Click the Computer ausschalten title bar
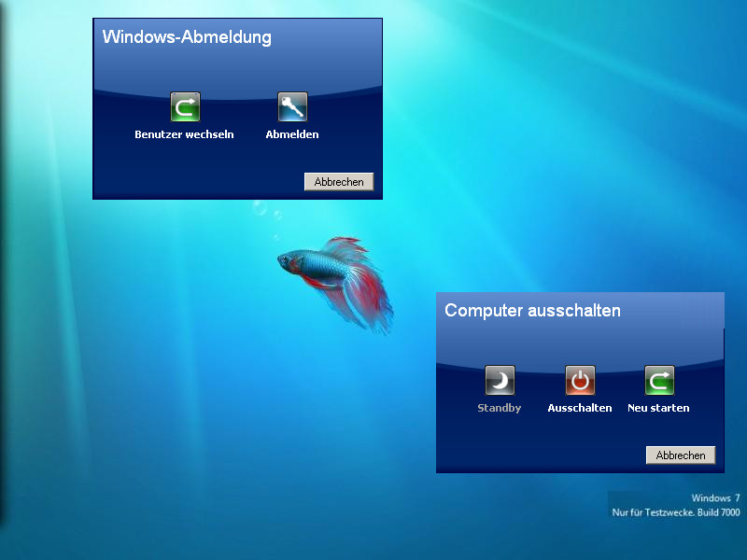 (532, 311)
